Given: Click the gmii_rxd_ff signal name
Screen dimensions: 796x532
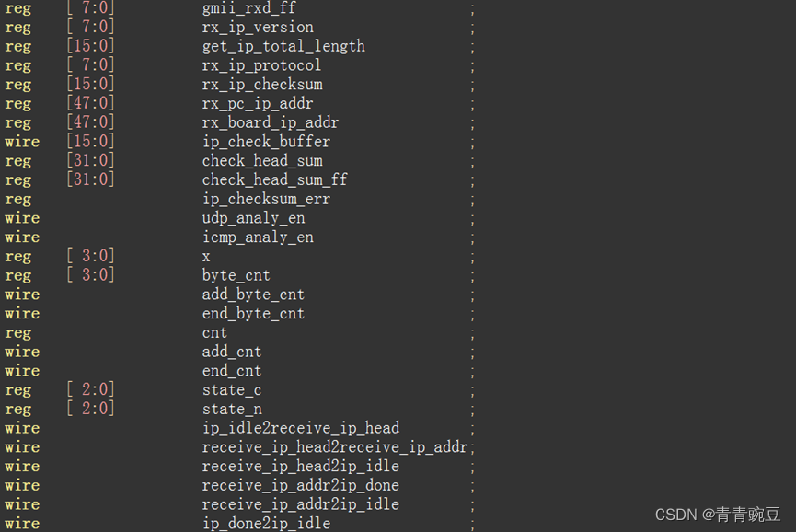Looking at the screenshot, I should pos(248,8).
